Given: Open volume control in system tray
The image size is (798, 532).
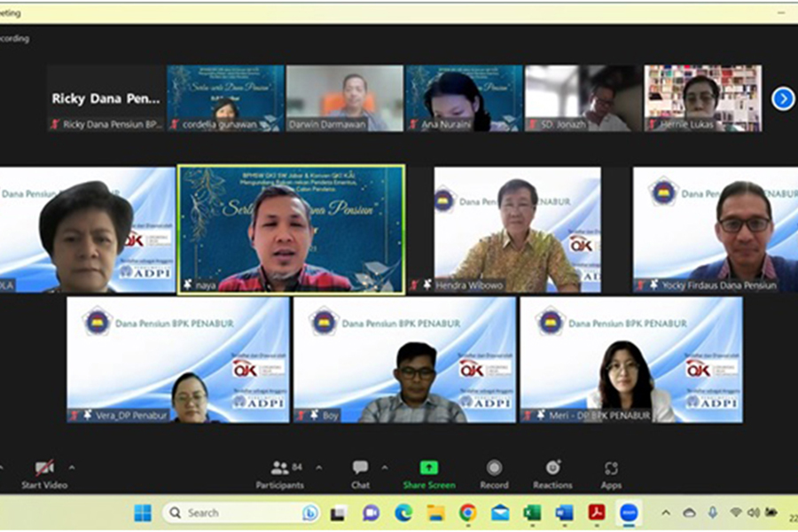Looking at the screenshot, I should 754,512.
